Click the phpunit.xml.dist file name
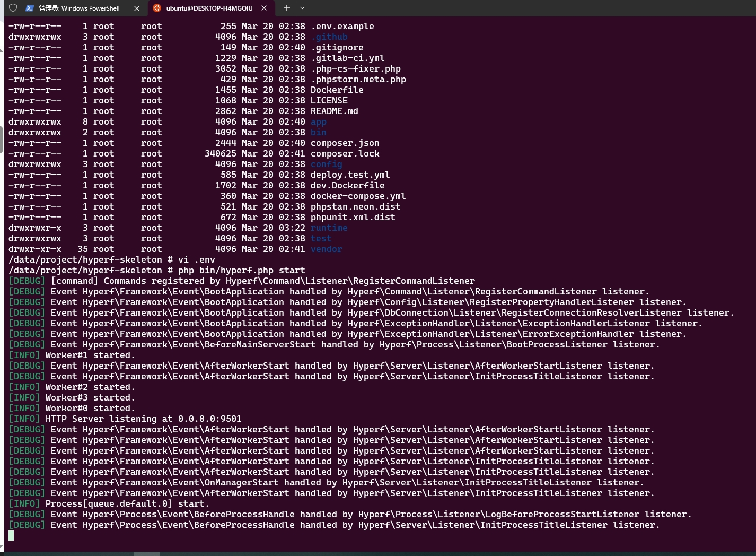The height and width of the screenshot is (556, 756). pyautogui.click(x=353, y=218)
